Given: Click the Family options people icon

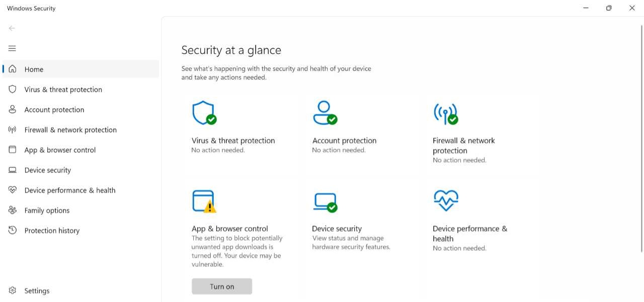Looking at the screenshot, I should click(x=13, y=210).
